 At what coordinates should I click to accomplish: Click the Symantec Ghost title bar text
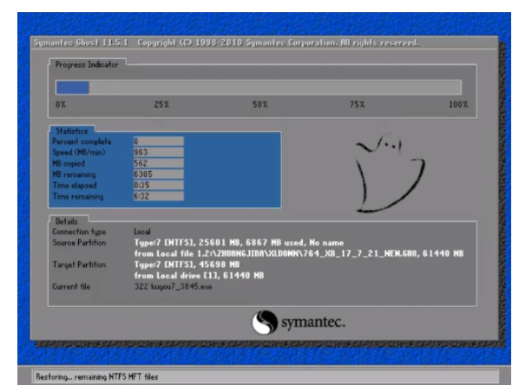pos(227,42)
